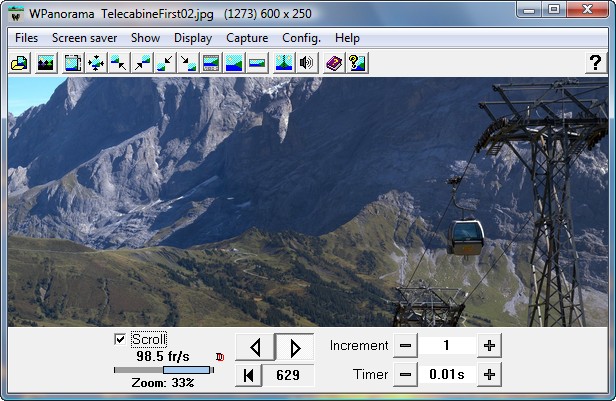
Task: Increase Increment with the plus button
Action: pyautogui.click(x=489, y=346)
